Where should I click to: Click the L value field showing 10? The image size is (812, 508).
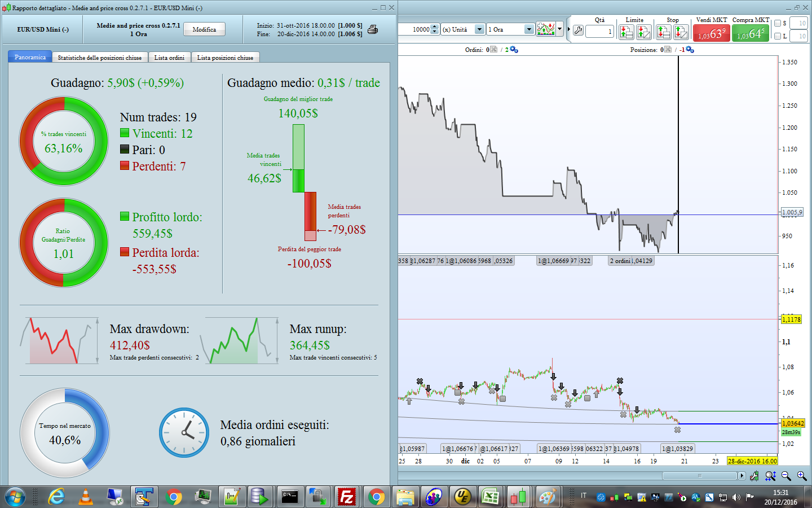tap(798, 36)
